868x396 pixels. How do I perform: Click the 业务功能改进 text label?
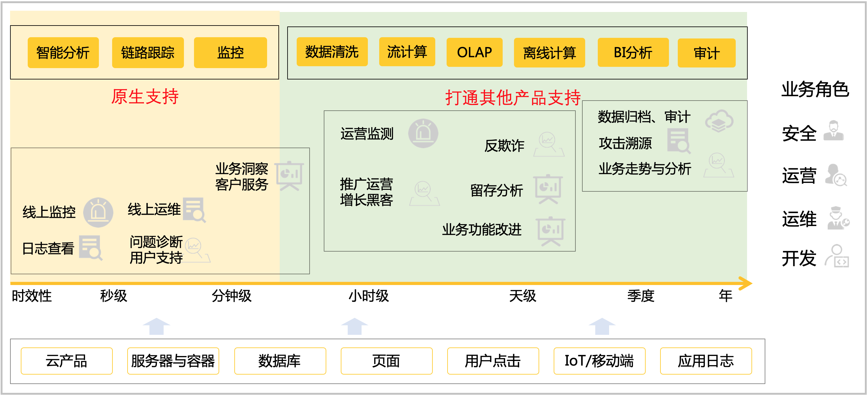pyautogui.click(x=482, y=229)
